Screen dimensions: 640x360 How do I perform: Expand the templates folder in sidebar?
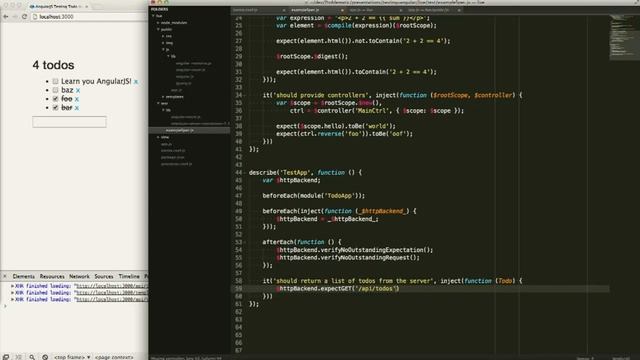163,97
